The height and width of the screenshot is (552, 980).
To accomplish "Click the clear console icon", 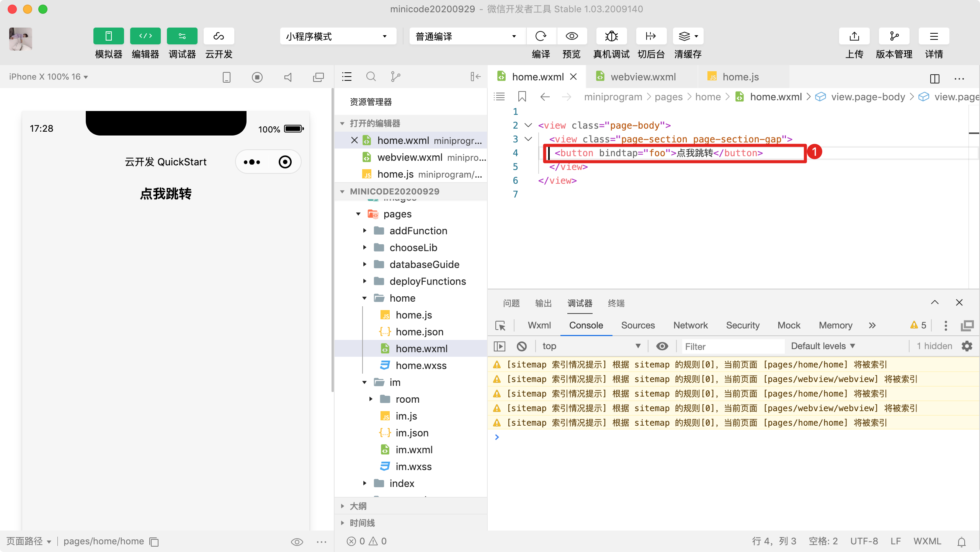I will click(521, 346).
